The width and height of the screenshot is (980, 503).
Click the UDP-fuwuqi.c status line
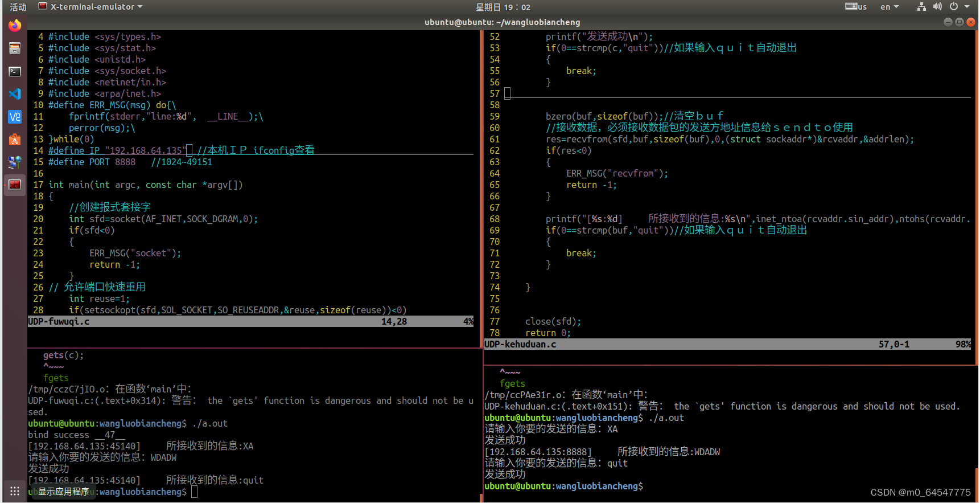click(250, 321)
